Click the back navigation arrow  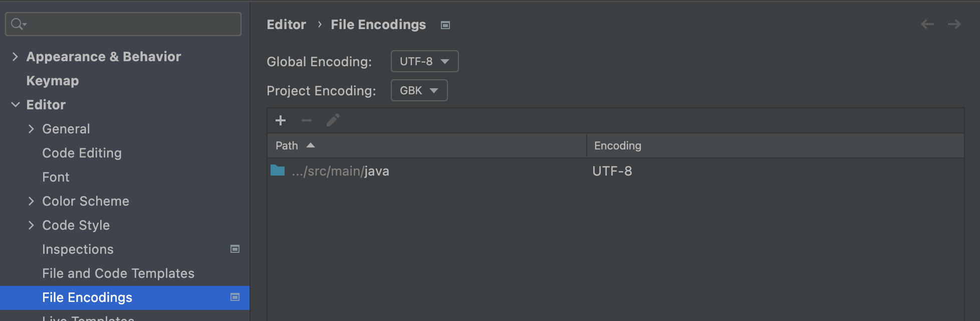(927, 24)
